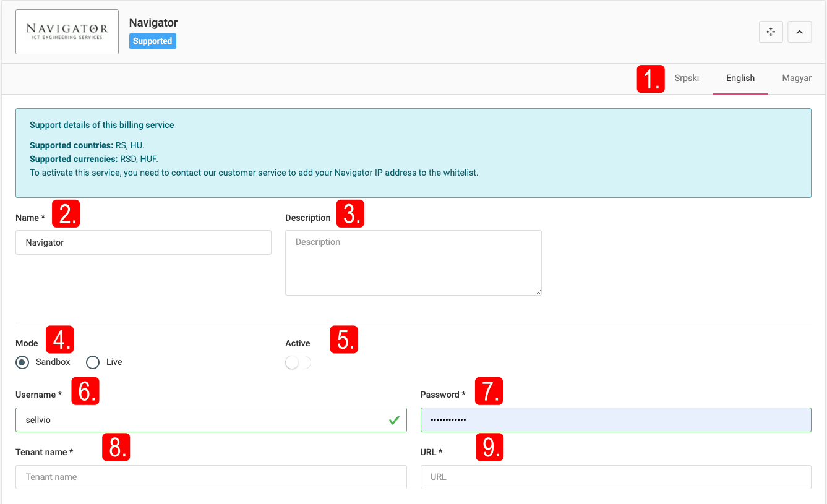
Task: Click the Username field containing sellvio
Action: [x=198, y=420]
